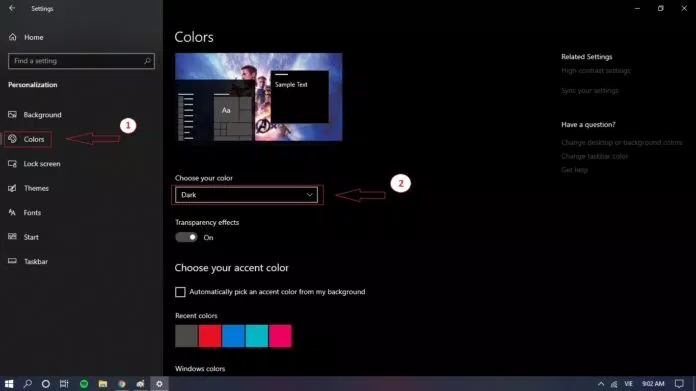Open Chrome from the taskbar

pyautogui.click(x=122, y=383)
